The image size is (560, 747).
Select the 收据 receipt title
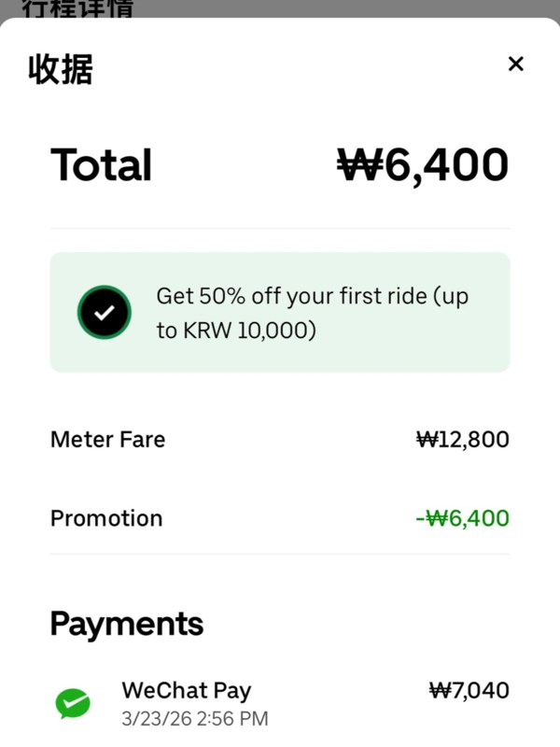[61, 69]
